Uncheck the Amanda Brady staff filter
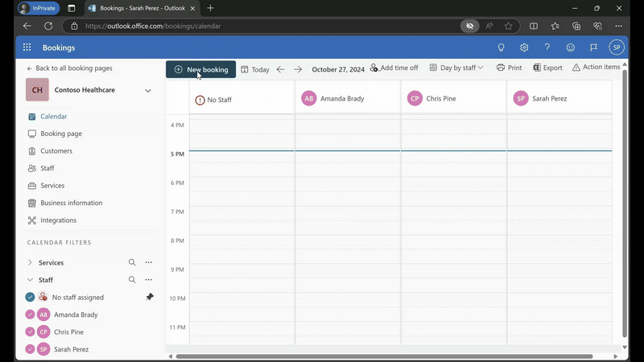Screen dimensions: 644x362 coord(30,315)
